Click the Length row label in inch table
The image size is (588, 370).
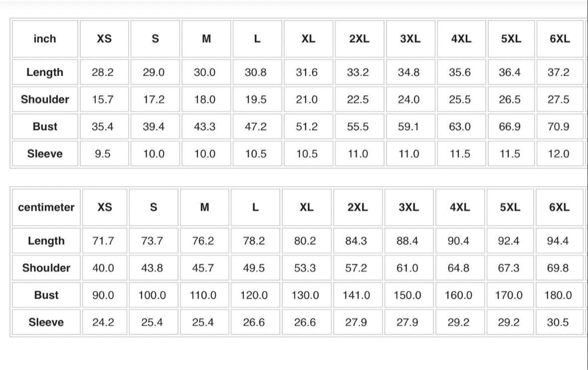point(45,72)
